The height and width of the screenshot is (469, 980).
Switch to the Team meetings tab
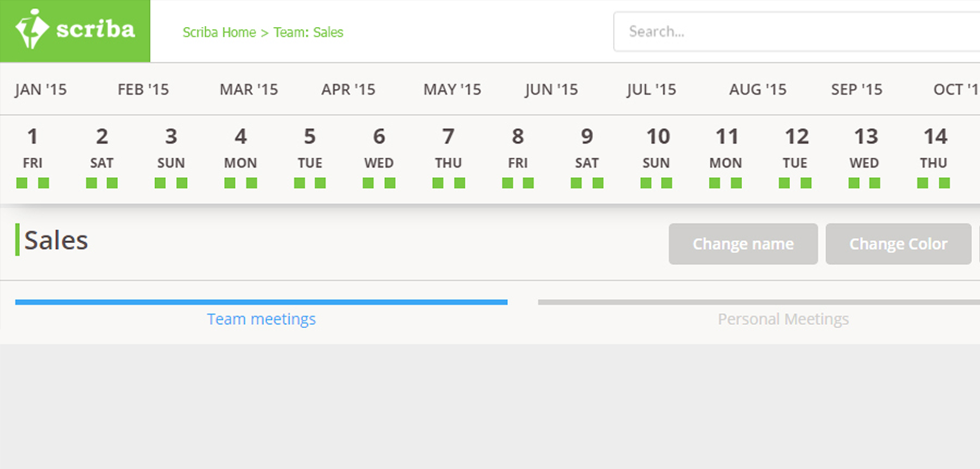click(261, 319)
